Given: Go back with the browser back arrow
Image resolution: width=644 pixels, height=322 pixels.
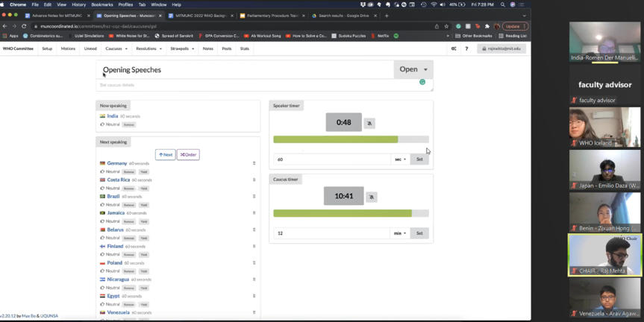Looking at the screenshot, I should 5,26.
